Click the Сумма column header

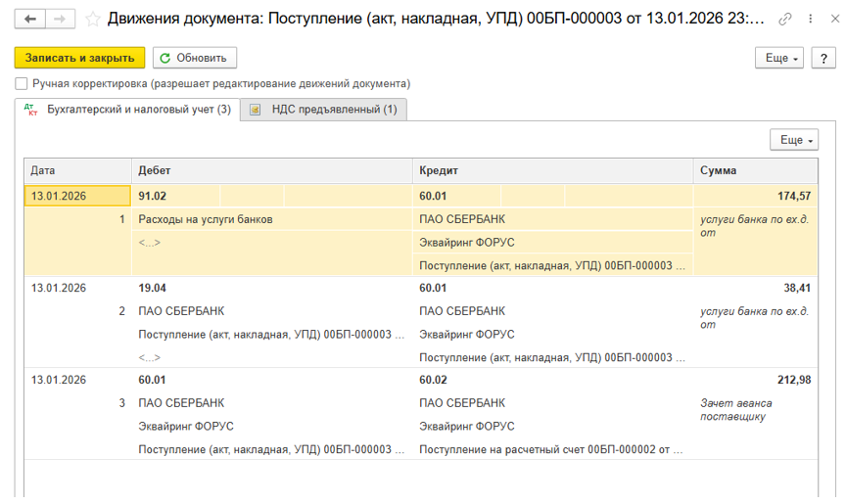pos(719,170)
